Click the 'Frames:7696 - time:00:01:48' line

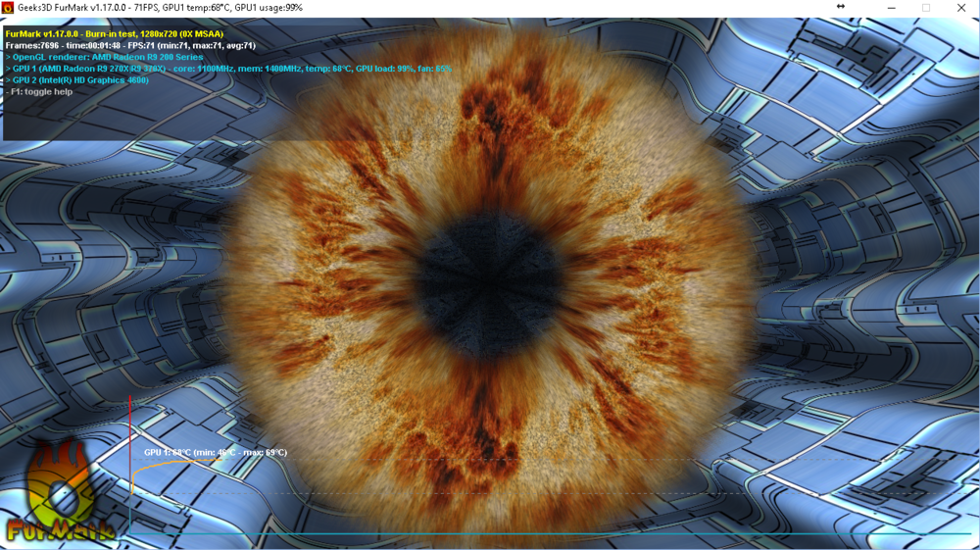tap(130, 46)
